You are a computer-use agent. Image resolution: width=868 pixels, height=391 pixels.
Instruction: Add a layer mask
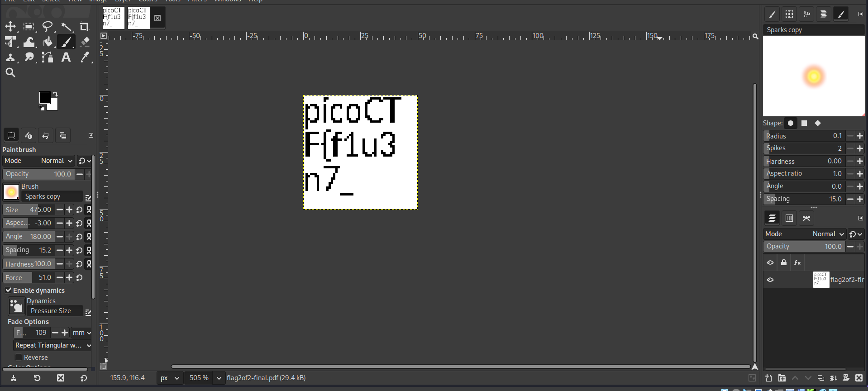pyautogui.click(x=846, y=378)
